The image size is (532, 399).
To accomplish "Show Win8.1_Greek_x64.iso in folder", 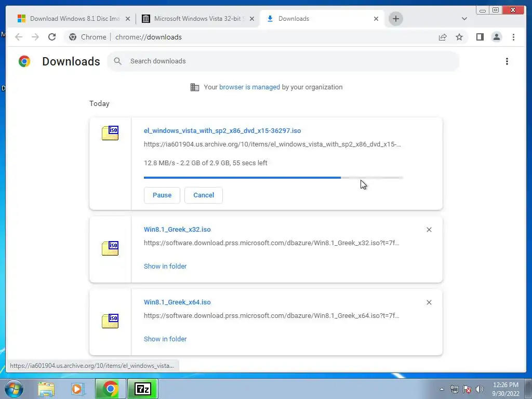I will pos(165,339).
